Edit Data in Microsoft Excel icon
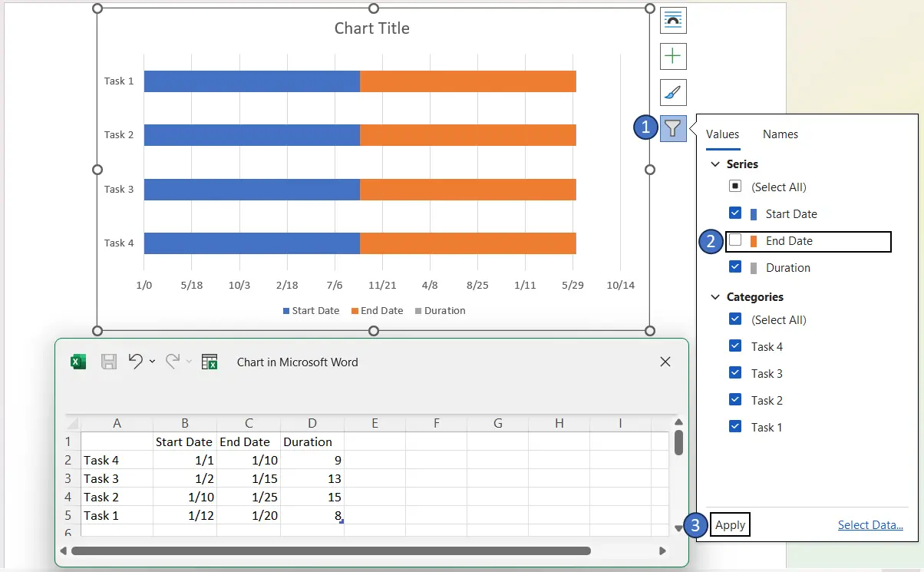Screen dimensions: 924x572 click(210, 362)
